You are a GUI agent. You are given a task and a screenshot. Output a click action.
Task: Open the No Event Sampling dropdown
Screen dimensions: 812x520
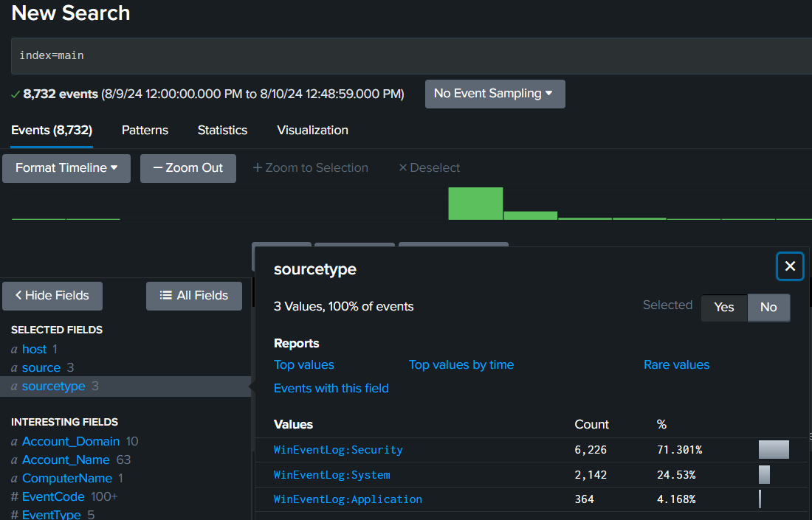coord(495,94)
